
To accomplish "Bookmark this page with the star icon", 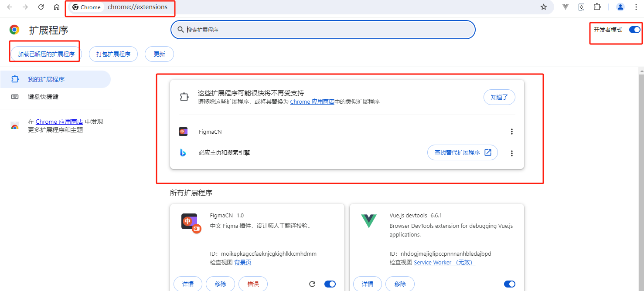I will 544,7.
